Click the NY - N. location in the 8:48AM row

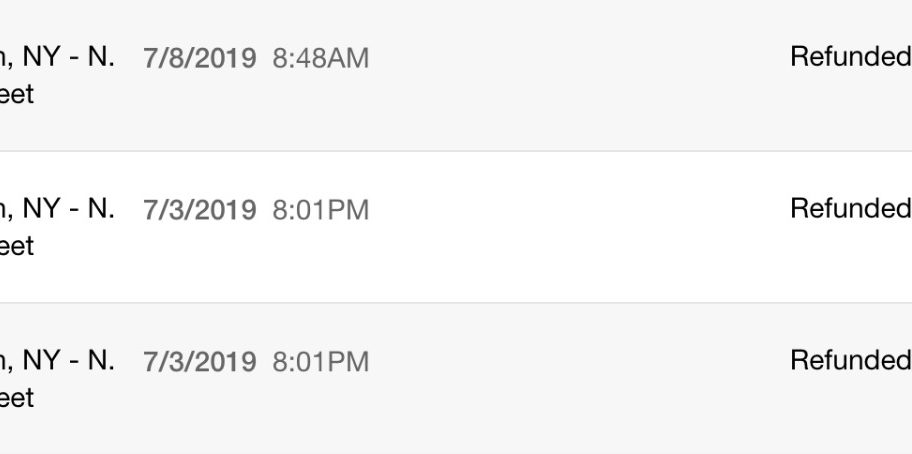(68, 57)
